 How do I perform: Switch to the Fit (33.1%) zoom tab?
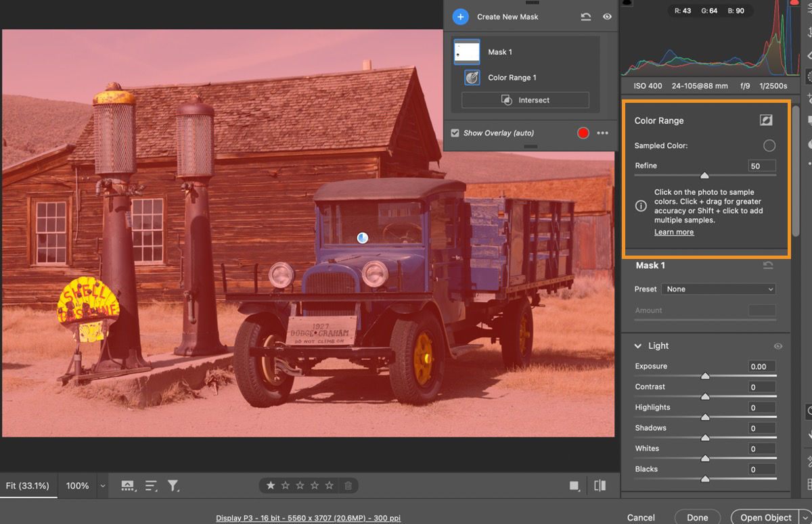point(27,485)
